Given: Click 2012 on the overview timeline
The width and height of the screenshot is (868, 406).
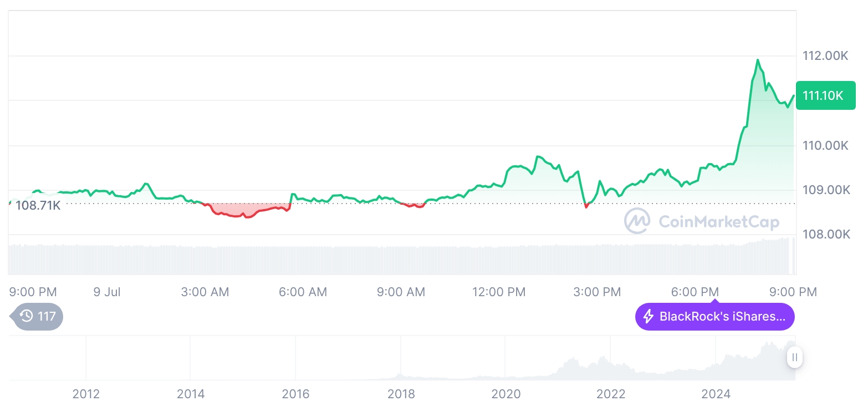Looking at the screenshot, I should pos(86,394).
